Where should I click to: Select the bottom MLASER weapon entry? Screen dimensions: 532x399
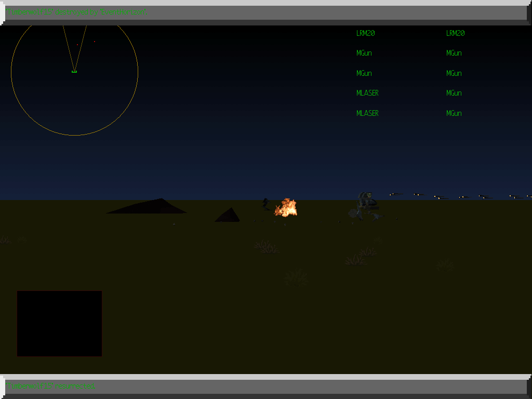(367, 113)
